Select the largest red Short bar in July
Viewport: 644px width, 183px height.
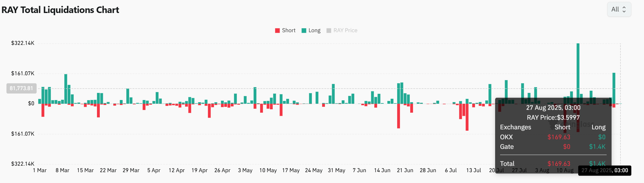click(x=467, y=117)
